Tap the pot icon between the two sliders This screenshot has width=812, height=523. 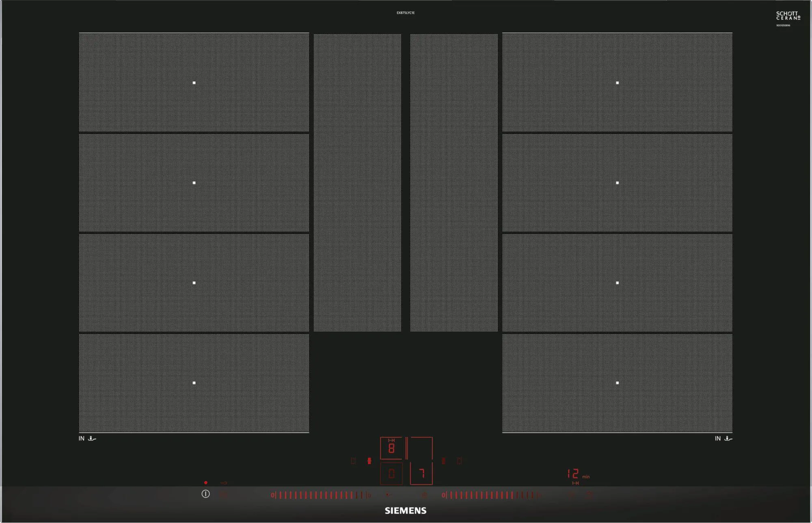click(x=424, y=495)
